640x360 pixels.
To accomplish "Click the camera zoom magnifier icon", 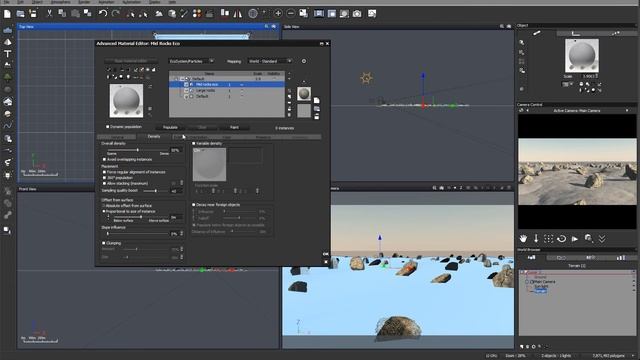I will pyautogui.click(x=589, y=238).
